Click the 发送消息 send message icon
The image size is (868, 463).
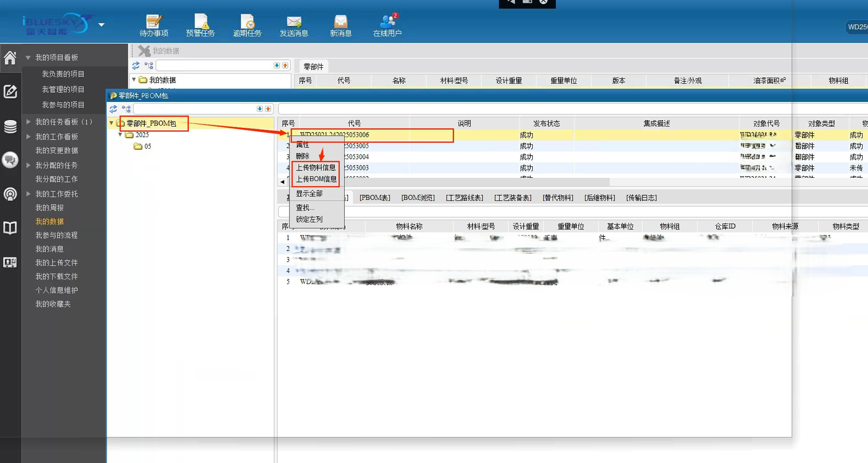pos(294,25)
